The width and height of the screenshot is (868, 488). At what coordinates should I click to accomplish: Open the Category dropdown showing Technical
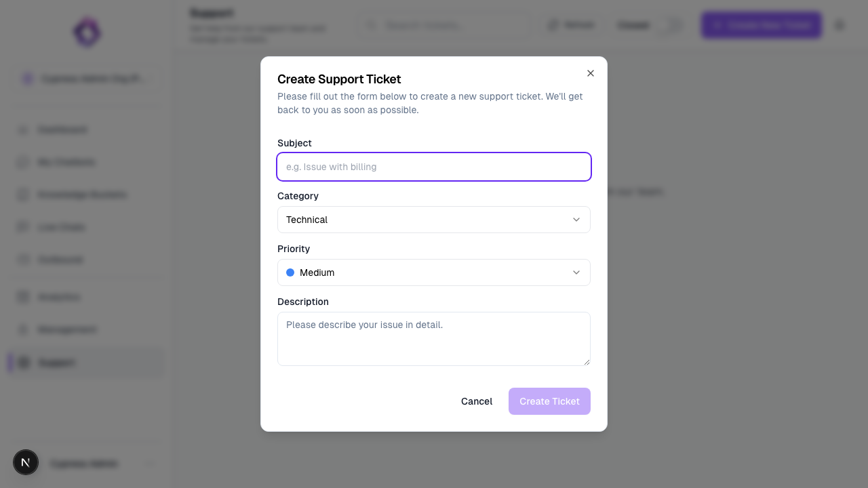(434, 220)
